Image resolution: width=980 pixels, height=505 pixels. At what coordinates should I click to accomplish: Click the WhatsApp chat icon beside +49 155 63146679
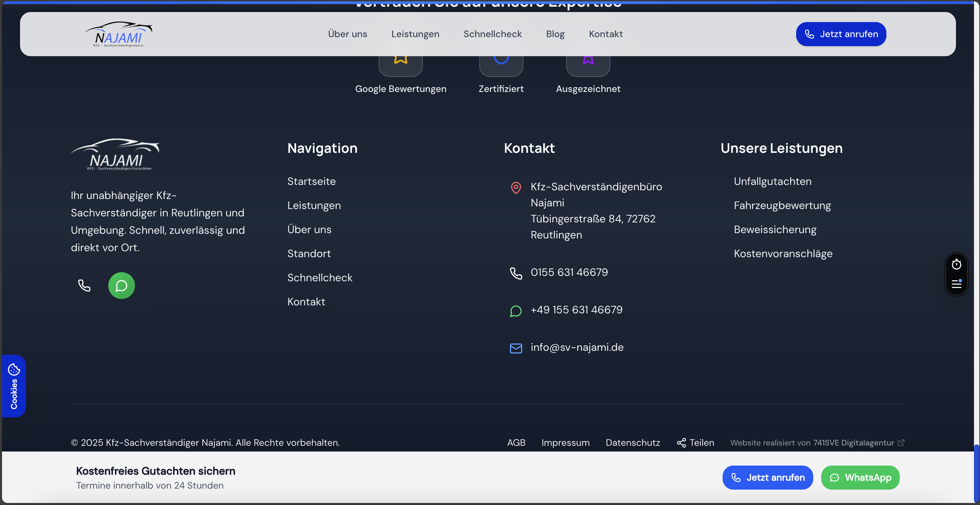coord(516,311)
